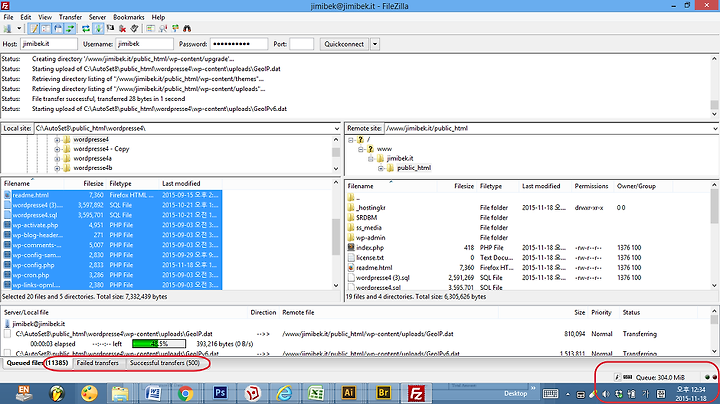The width and height of the screenshot is (720, 404).
Task: Select wp-config.php in local list
Action: pyautogui.click(x=112, y=265)
